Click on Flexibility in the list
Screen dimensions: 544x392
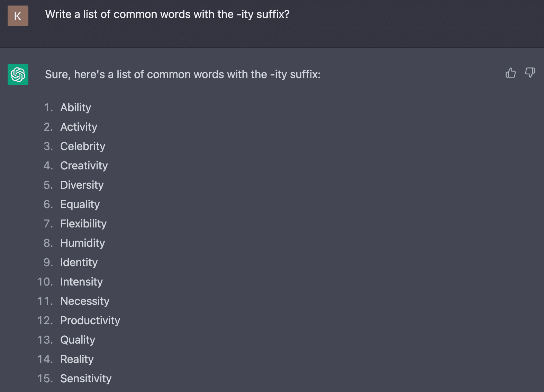coord(83,224)
